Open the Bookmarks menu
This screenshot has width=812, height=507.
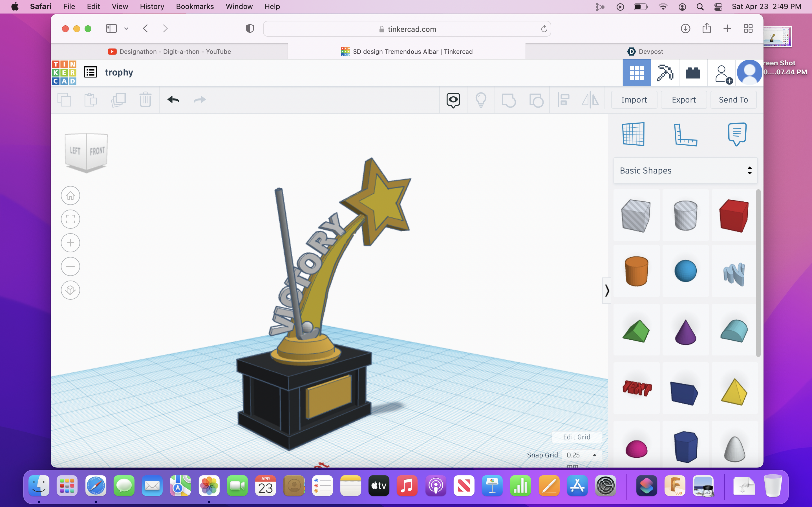click(x=195, y=6)
